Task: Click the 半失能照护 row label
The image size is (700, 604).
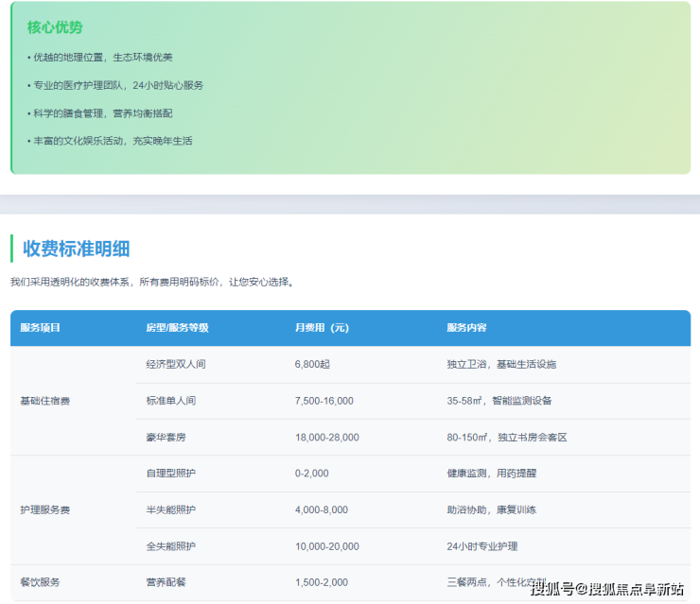Action: pos(170,509)
